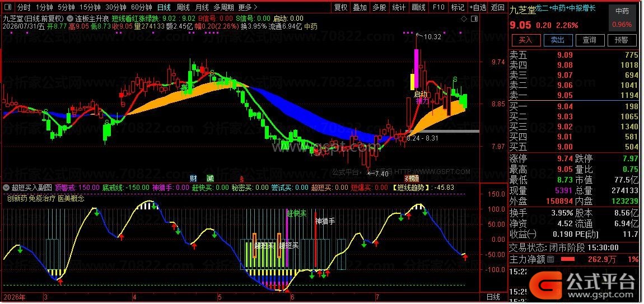This screenshot has height=304, width=644.
Task: Click the 买入 buy button
Action: pyautogui.click(x=525, y=40)
